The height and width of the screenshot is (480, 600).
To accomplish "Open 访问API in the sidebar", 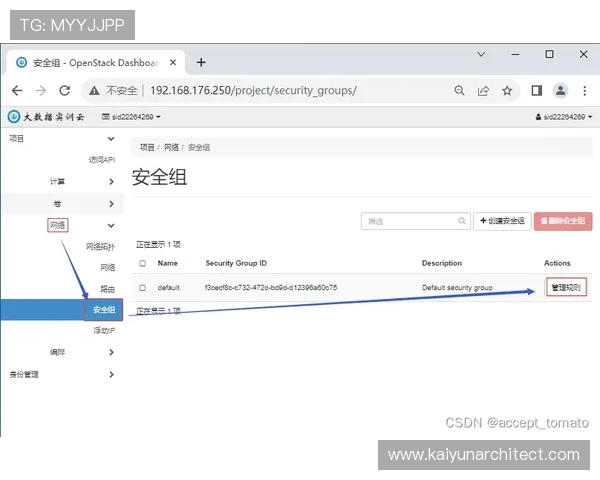I will tap(102, 160).
